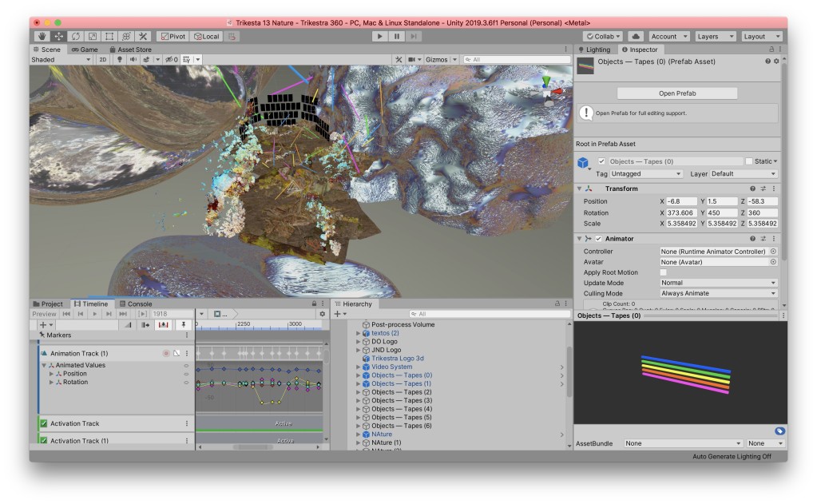Open the Shaded draw mode dropdown
This screenshot has height=504, width=817.
61,59
